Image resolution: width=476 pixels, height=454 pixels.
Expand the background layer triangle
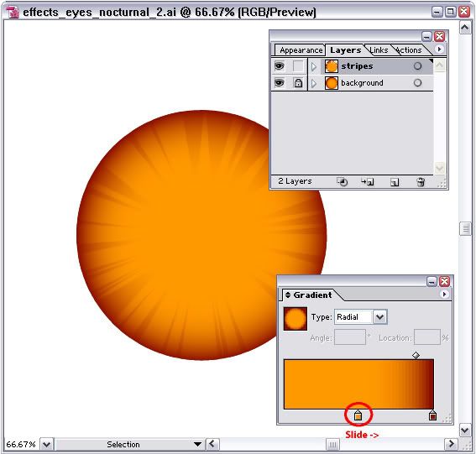coord(314,83)
